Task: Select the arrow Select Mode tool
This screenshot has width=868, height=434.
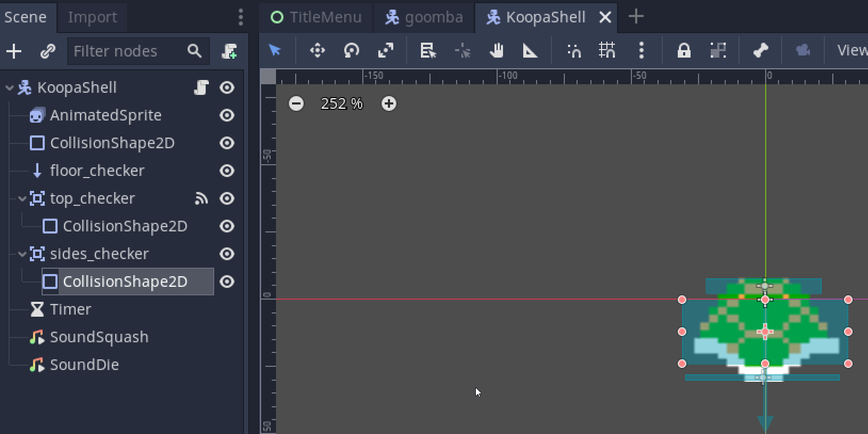Action: point(275,51)
